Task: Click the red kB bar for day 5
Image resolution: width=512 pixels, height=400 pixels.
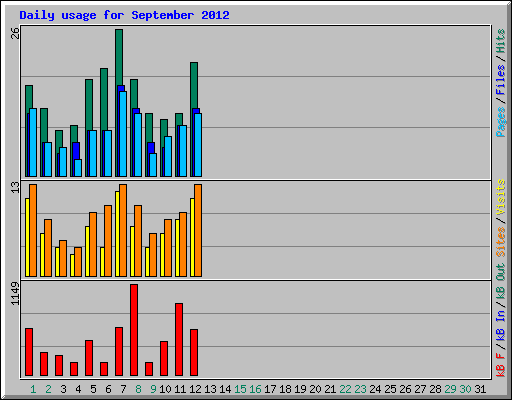Action: (x=89, y=358)
